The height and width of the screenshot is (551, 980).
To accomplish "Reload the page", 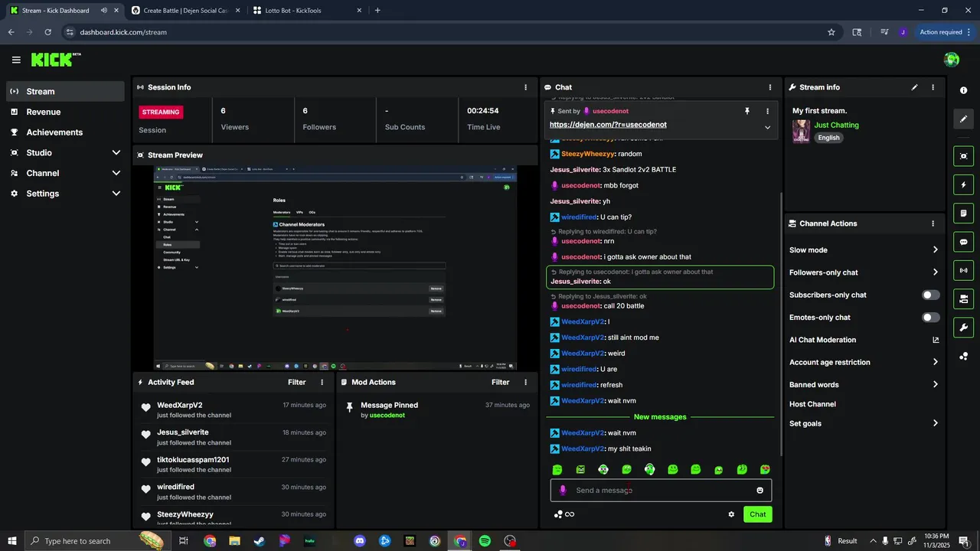I will pos(47,32).
